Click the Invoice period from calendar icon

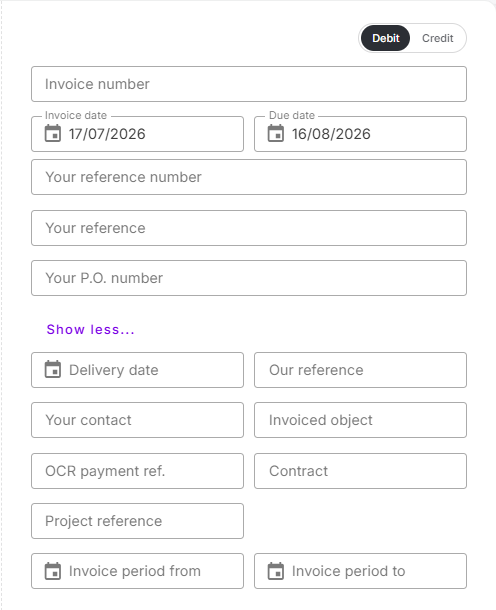tap(53, 571)
